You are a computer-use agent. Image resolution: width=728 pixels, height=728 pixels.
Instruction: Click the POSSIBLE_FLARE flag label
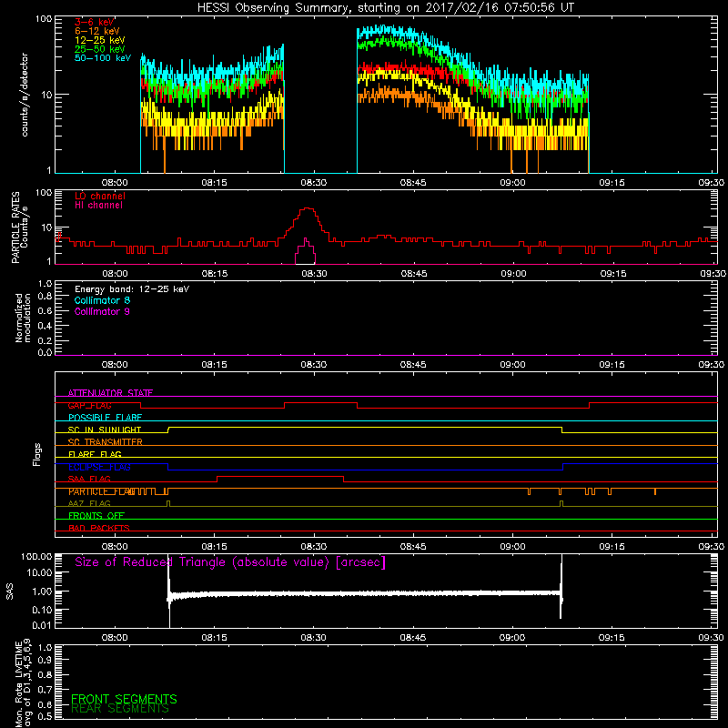[x=105, y=418]
